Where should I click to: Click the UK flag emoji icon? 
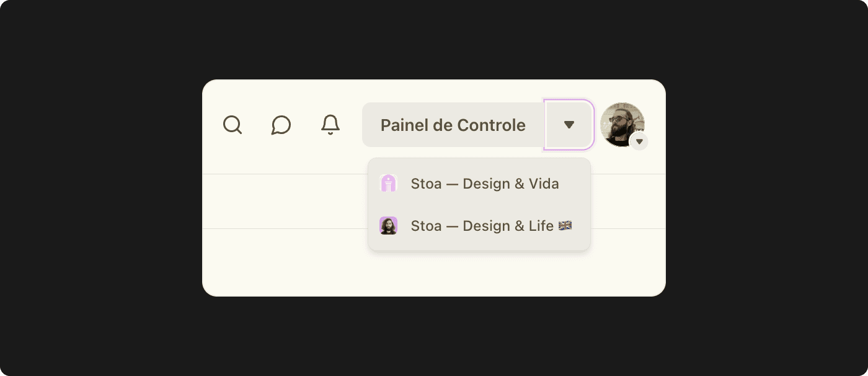click(565, 226)
